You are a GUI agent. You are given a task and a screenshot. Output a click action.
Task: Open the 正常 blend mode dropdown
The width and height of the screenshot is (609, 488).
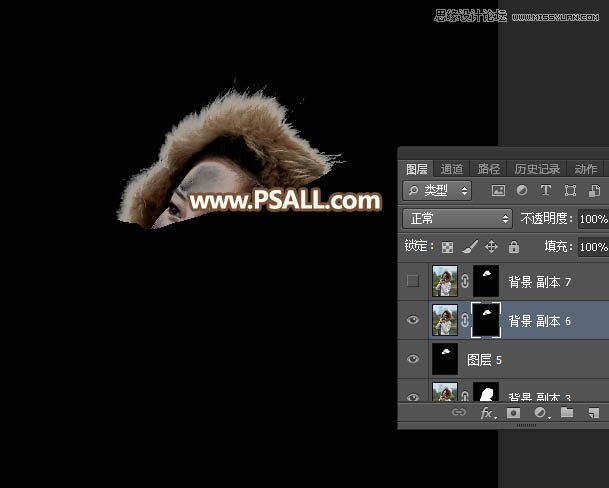coord(458,219)
